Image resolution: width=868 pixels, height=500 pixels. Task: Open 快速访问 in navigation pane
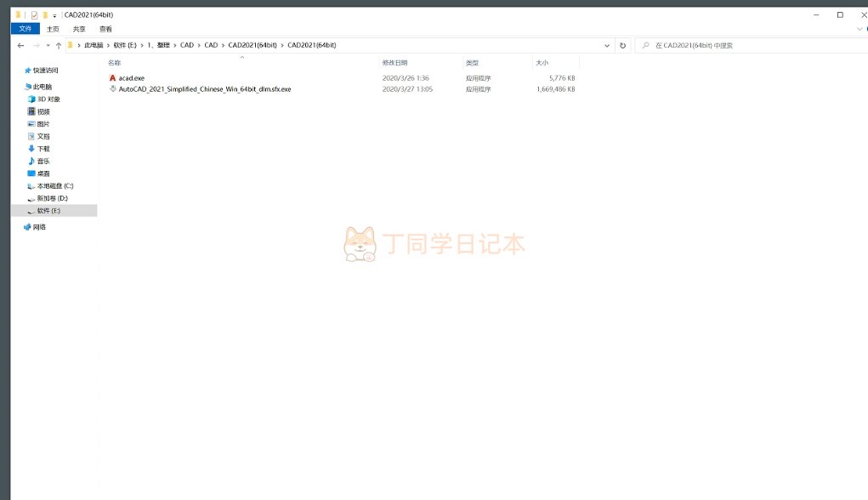point(45,71)
